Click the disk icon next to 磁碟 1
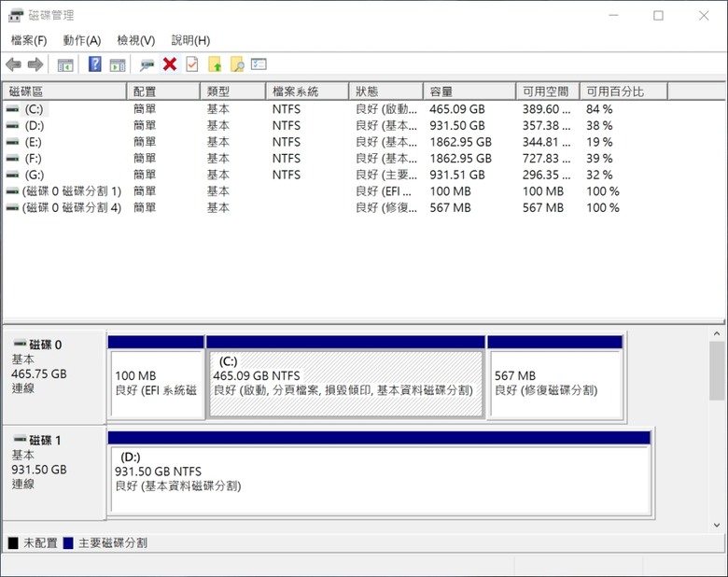Viewport: 728px width, 577px height. tap(20, 439)
